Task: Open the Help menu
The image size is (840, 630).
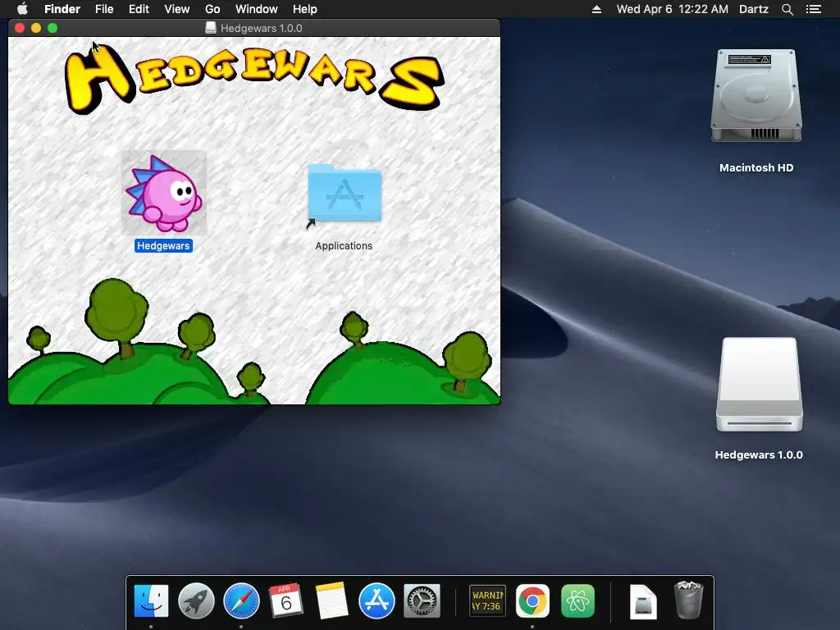Action: pyautogui.click(x=305, y=9)
